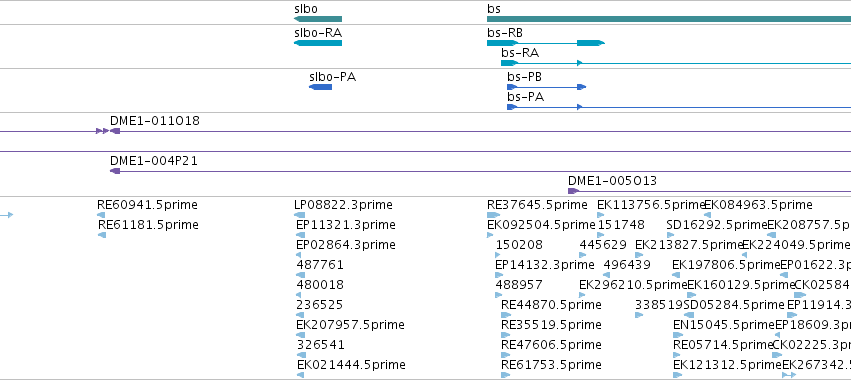
Task: Select the EK207957.5prime EST label
Action: pyautogui.click(x=350, y=325)
